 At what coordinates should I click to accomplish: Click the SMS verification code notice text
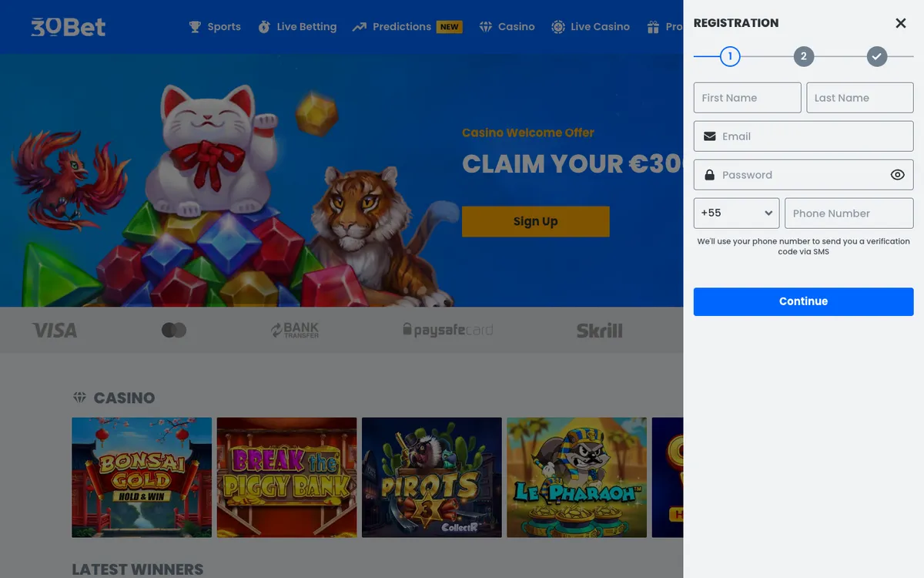click(804, 247)
